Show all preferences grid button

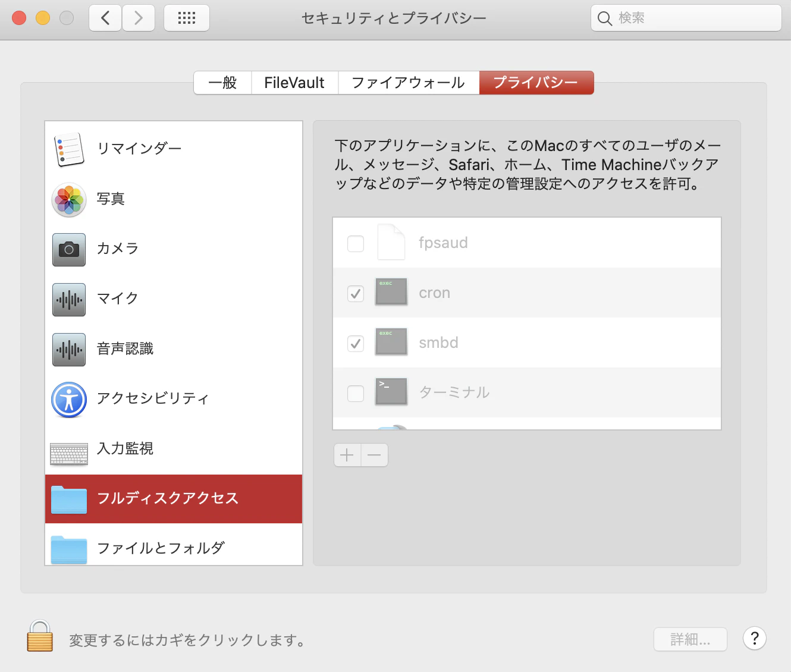187,18
